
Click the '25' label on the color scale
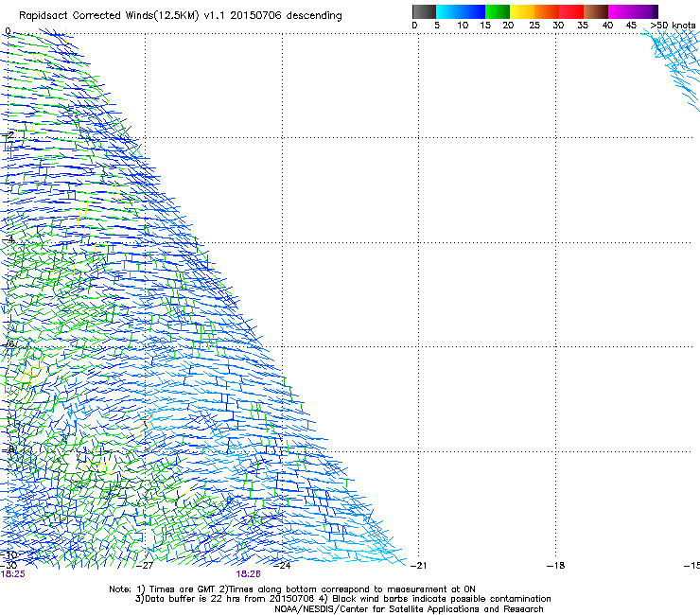pyautogui.click(x=534, y=26)
